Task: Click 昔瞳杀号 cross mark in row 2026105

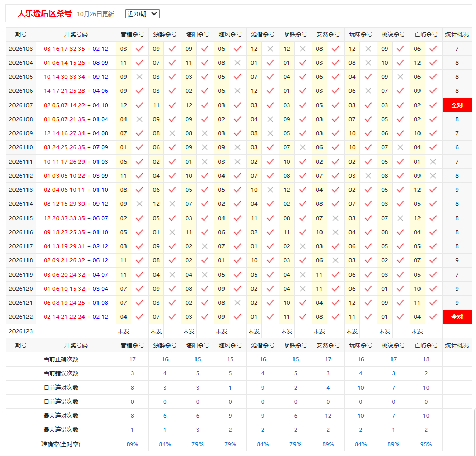Action: point(139,77)
